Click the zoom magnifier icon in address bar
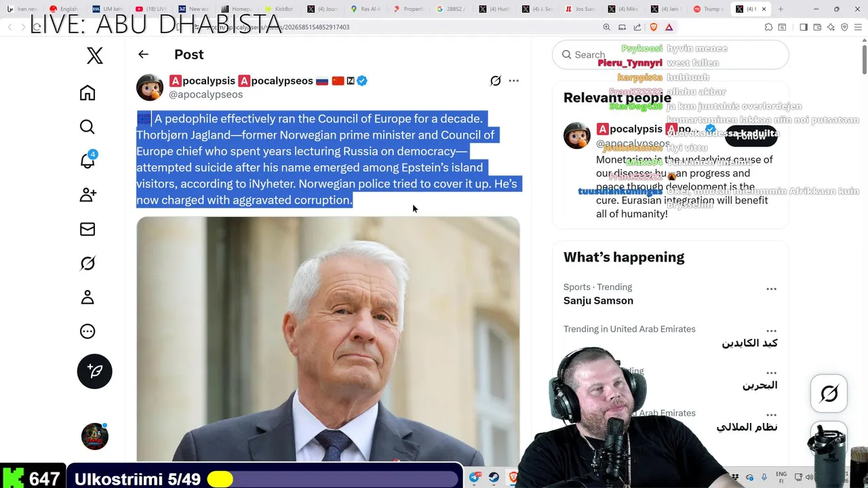 [606, 27]
